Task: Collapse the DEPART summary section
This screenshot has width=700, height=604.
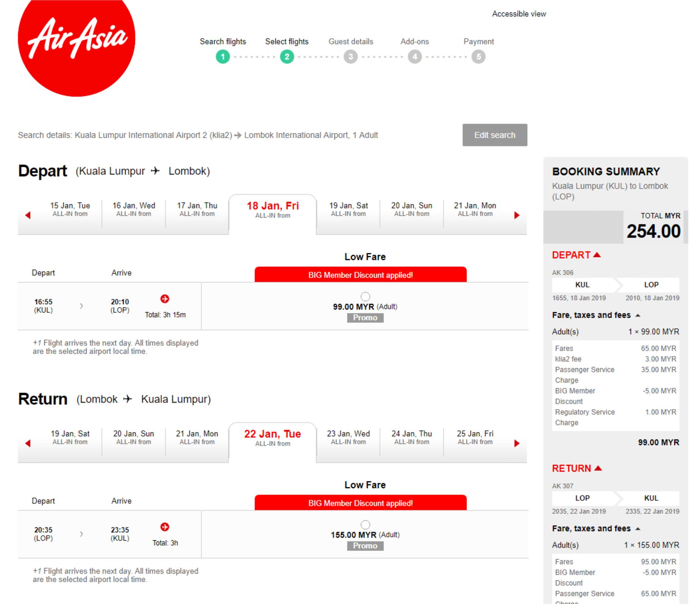Action: coord(576,255)
